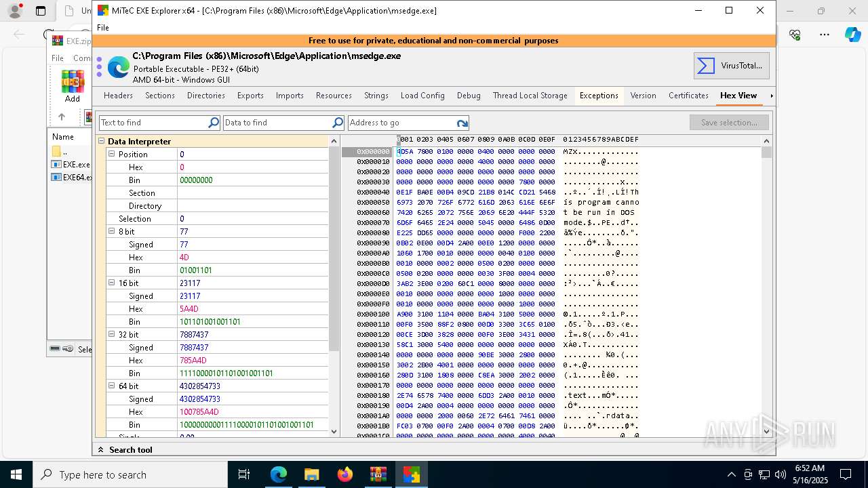Open Task View from taskbar

244,474
